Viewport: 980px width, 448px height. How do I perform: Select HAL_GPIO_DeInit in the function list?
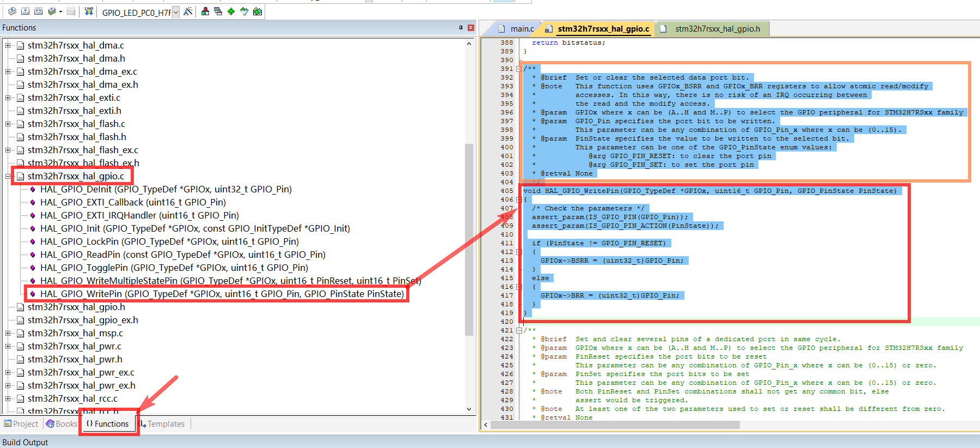[x=166, y=189]
